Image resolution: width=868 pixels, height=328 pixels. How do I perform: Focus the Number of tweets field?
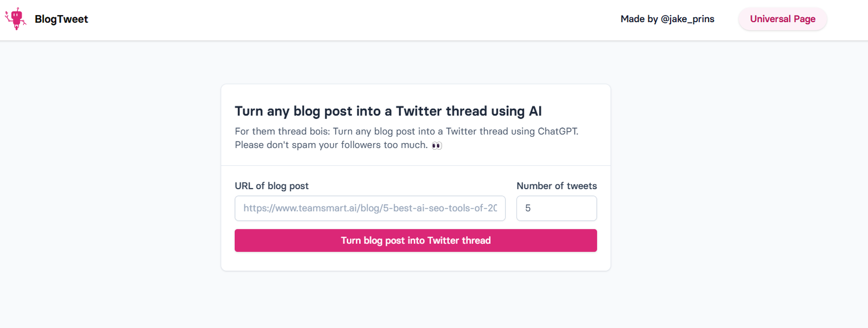pos(556,208)
